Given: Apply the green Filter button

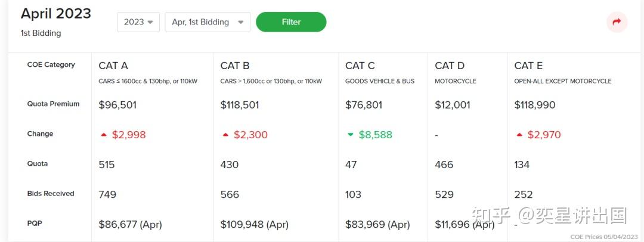Looking at the screenshot, I should pos(291,22).
